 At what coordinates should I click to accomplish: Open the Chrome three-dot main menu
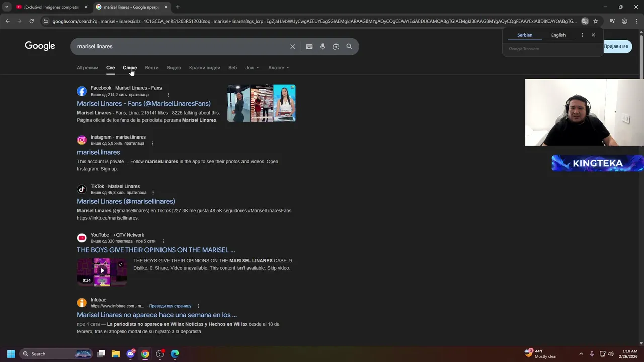(x=636, y=21)
